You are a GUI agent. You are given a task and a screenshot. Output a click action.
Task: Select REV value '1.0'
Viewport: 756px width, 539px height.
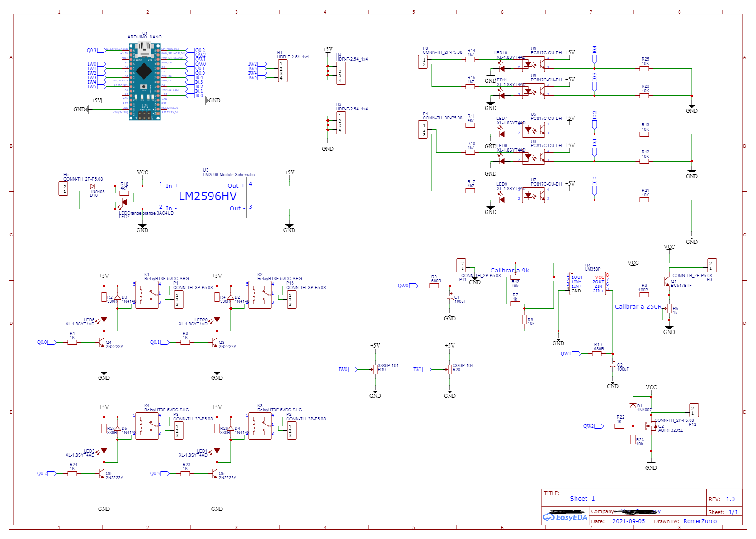coord(730,499)
